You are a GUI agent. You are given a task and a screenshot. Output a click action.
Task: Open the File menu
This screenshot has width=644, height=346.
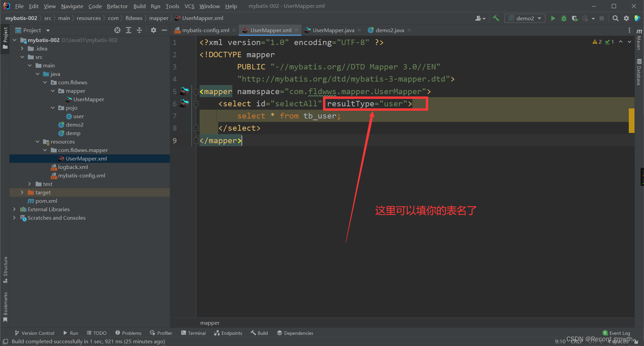point(19,6)
